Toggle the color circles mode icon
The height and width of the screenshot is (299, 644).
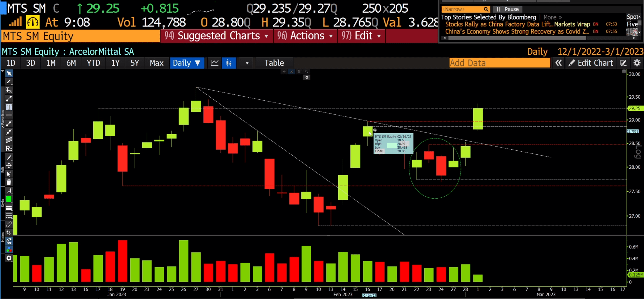coord(9,250)
